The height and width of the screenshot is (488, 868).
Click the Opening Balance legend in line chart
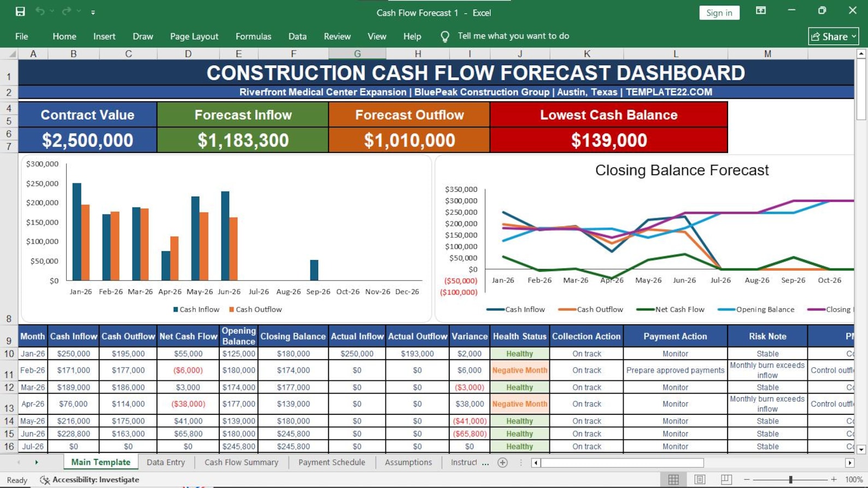[x=756, y=309]
